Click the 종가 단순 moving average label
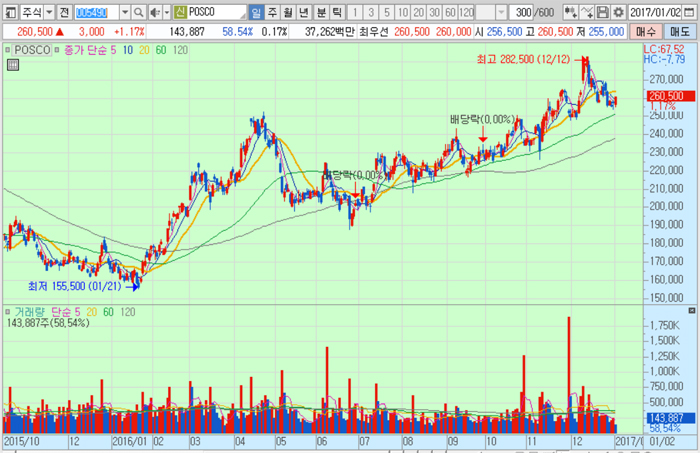 pos(85,50)
